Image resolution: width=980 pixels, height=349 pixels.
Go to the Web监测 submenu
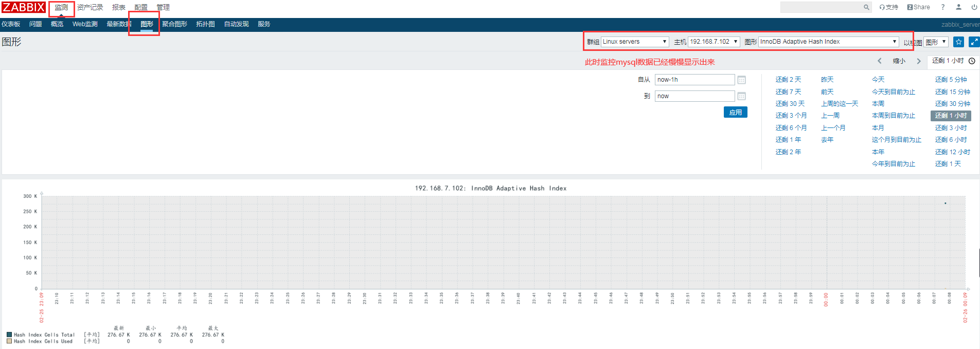point(85,24)
